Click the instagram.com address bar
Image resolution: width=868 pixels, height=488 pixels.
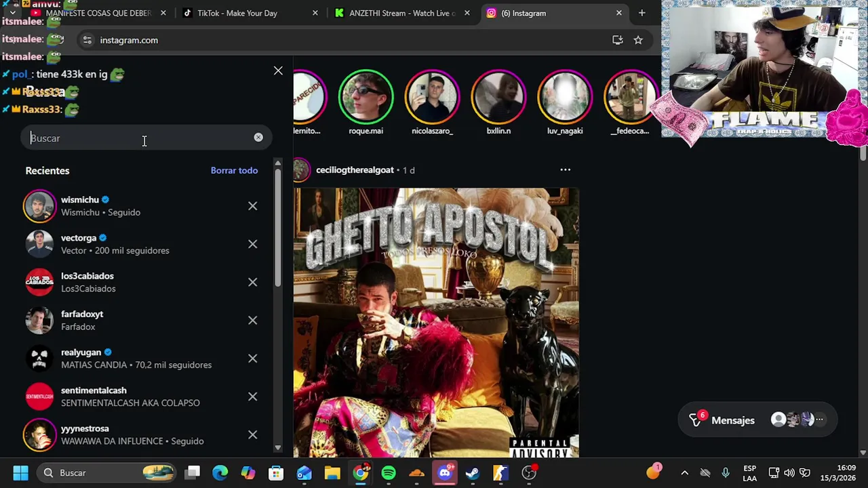coord(353,40)
